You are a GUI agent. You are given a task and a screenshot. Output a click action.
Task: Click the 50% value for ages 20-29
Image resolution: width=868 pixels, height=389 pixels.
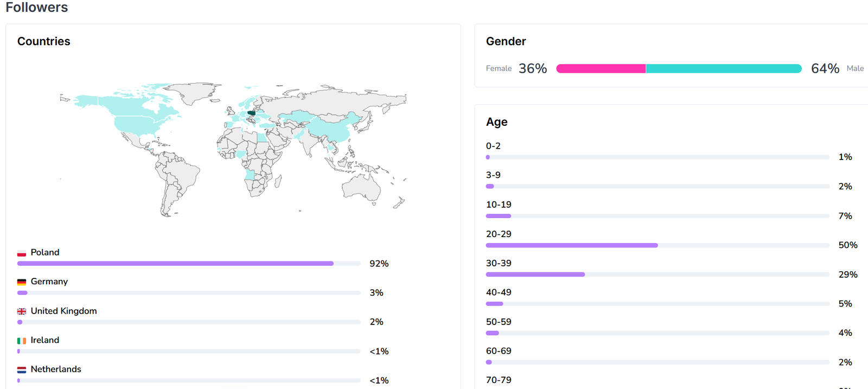(x=847, y=245)
